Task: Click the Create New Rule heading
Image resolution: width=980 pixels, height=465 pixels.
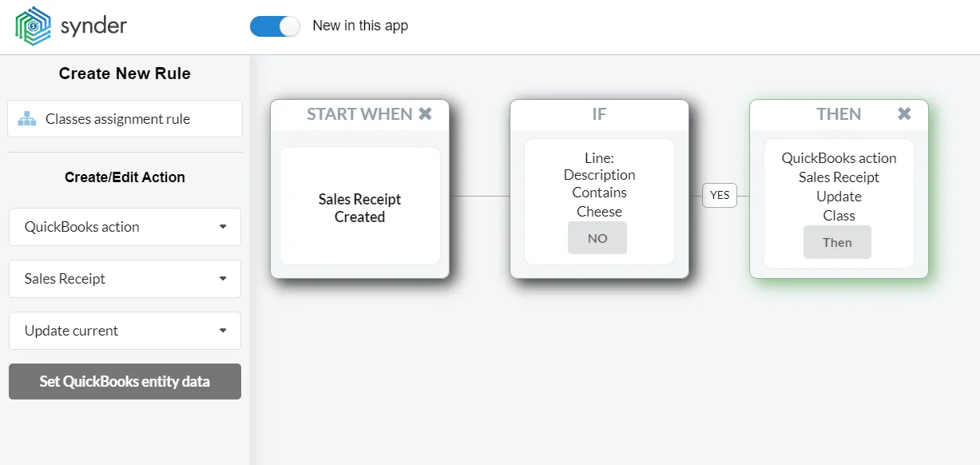Action: [x=125, y=74]
